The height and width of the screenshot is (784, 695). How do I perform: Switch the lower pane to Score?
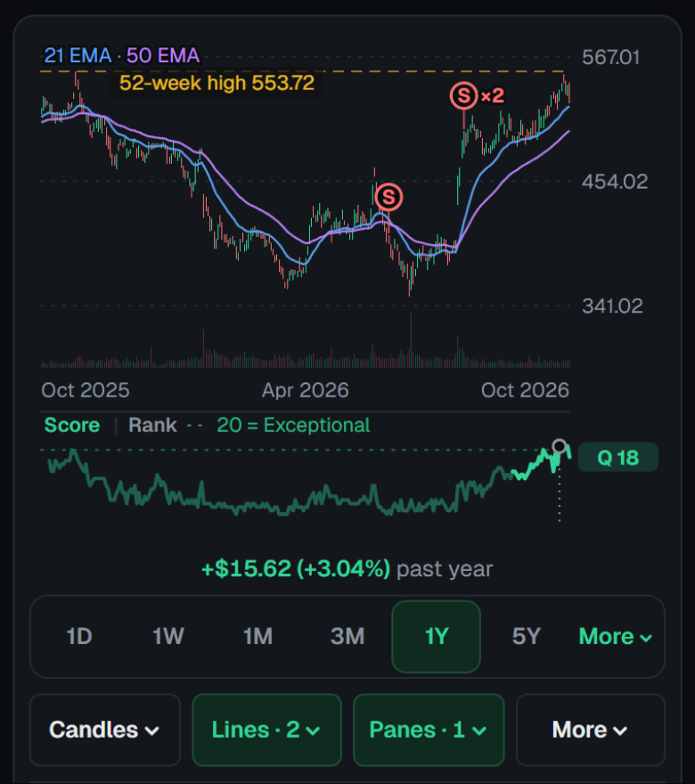72,425
